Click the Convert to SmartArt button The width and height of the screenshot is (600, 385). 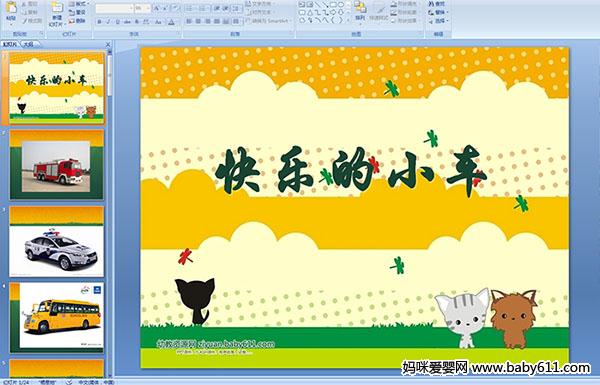(269, 21)
